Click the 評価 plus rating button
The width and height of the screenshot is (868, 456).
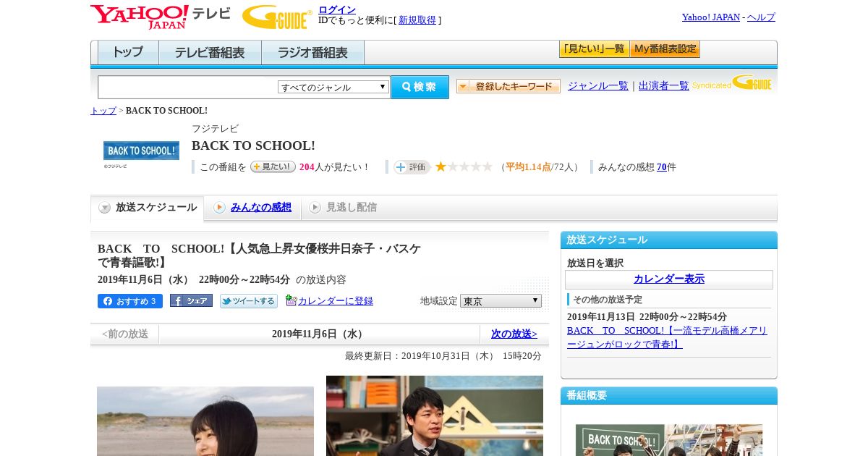(x=411, y=167)
